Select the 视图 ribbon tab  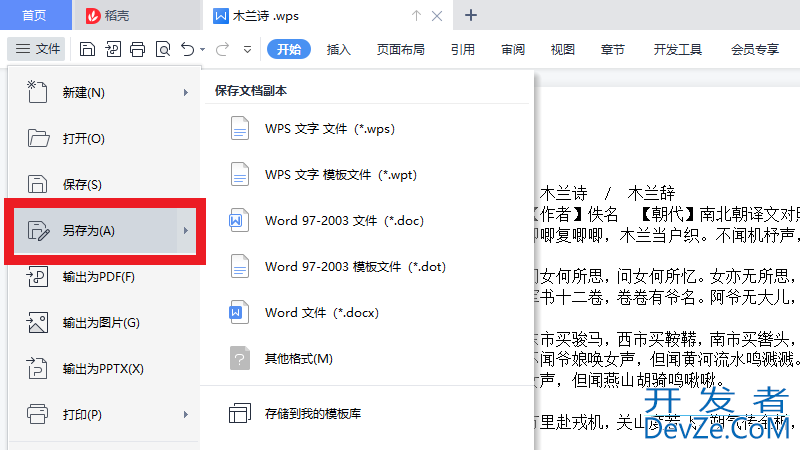(563, 49)
